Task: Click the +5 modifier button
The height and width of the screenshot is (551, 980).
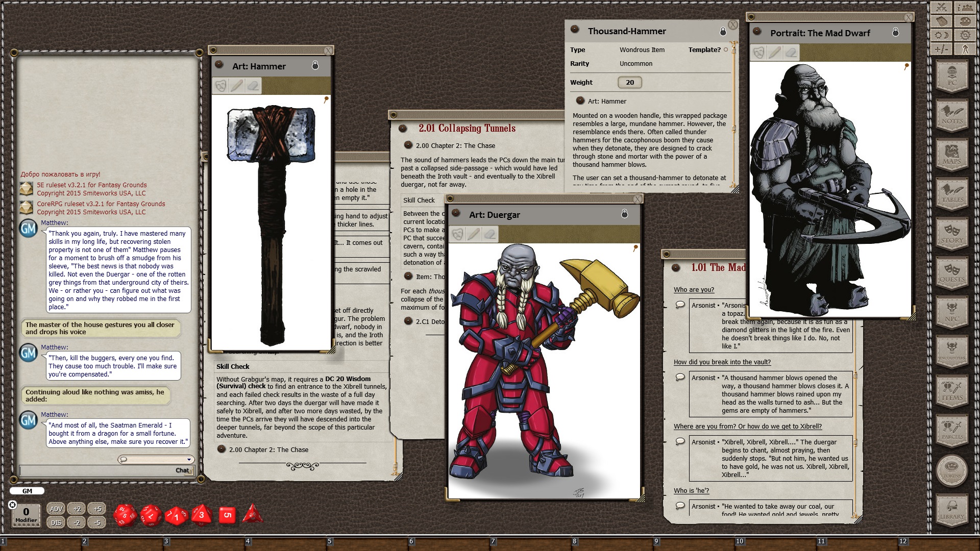Action: click(97, 509)
